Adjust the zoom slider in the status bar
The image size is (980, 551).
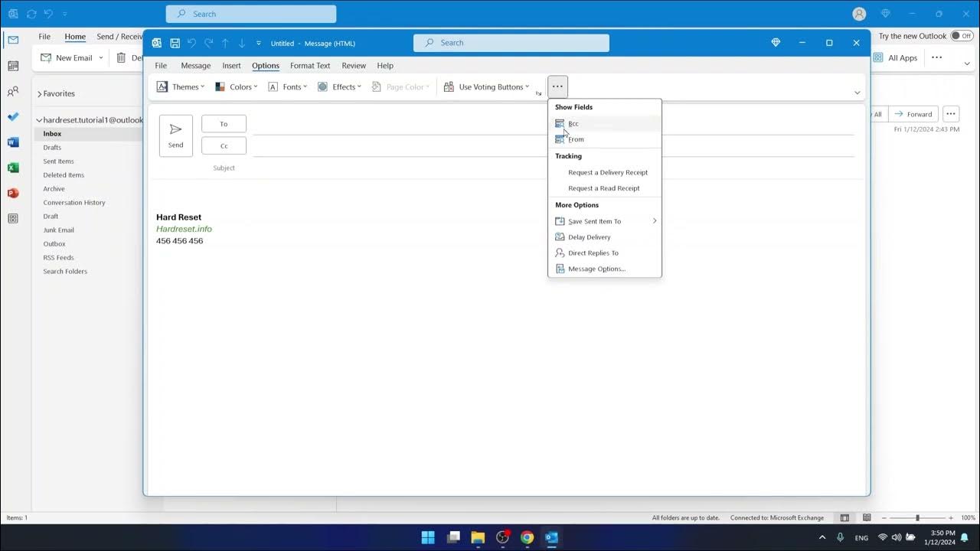(x=916, y=517)
